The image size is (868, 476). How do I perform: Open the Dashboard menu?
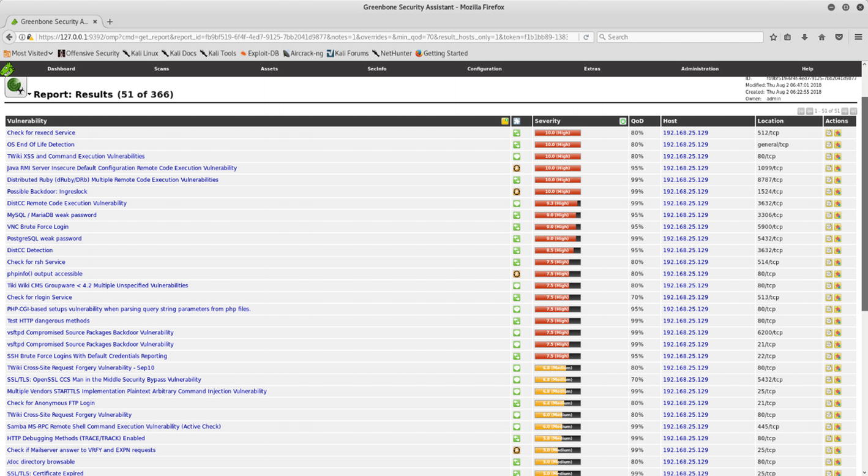click(61, 69)
